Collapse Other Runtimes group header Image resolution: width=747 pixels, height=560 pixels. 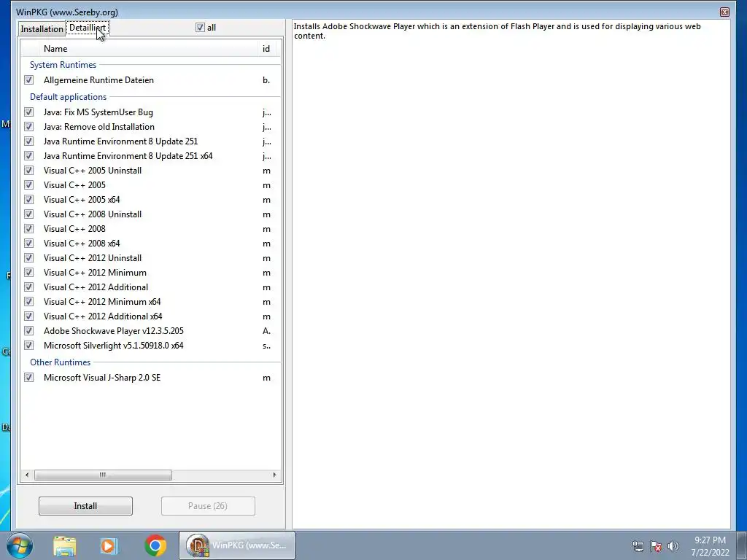[x=60, y=362]
